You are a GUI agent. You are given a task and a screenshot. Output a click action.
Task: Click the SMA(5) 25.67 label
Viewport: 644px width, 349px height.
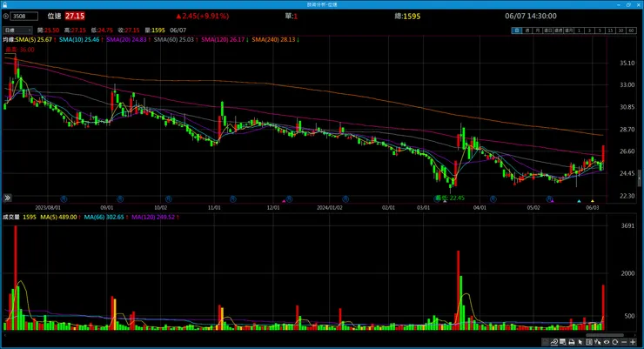pyautogui.click(x=34, y=40)
